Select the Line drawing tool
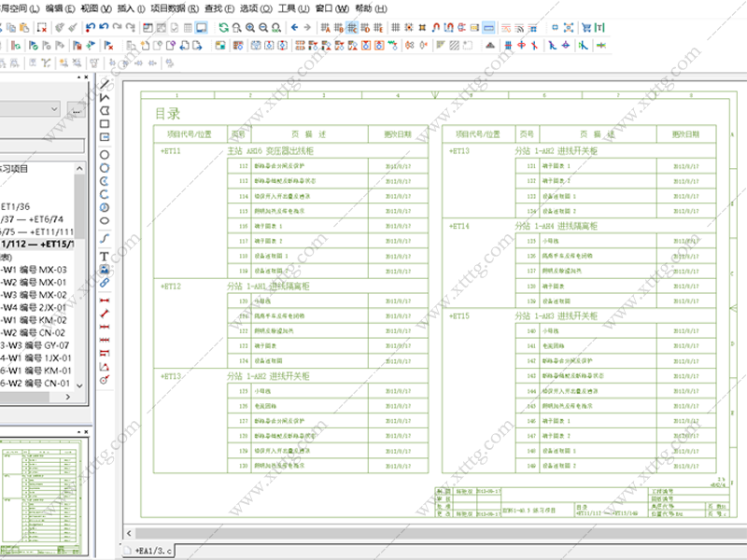The height and width of the screenshot is (560, 747). (105, 84)
